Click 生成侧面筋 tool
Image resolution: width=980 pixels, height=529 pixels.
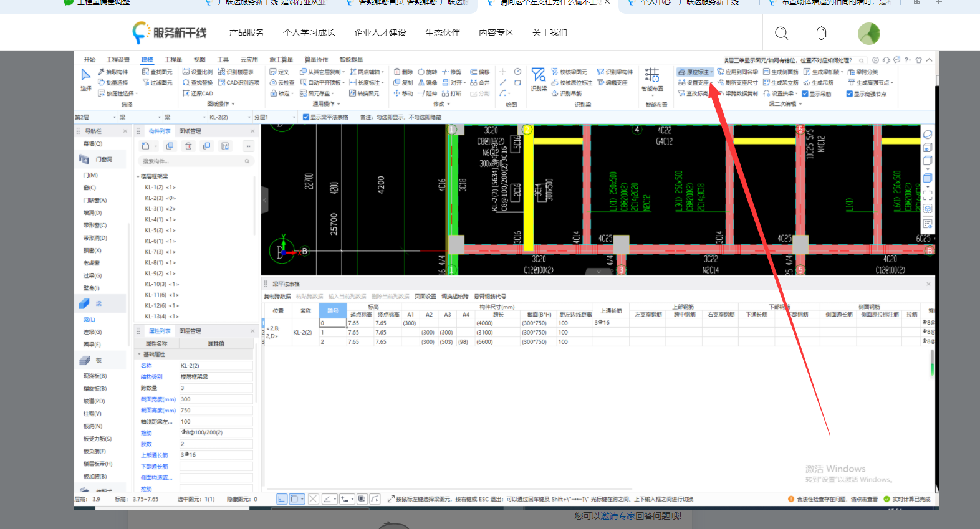click(x=781, y=72)
